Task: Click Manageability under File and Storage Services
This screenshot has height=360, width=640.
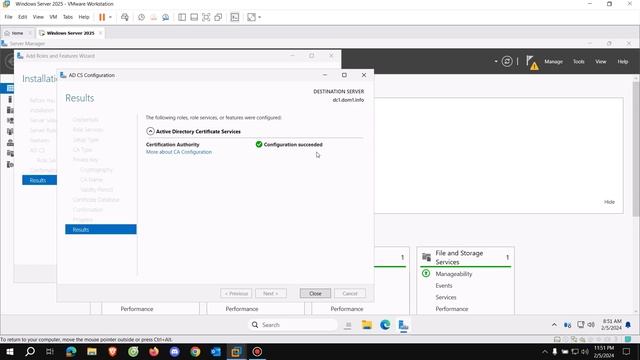Action: [453, 274]
